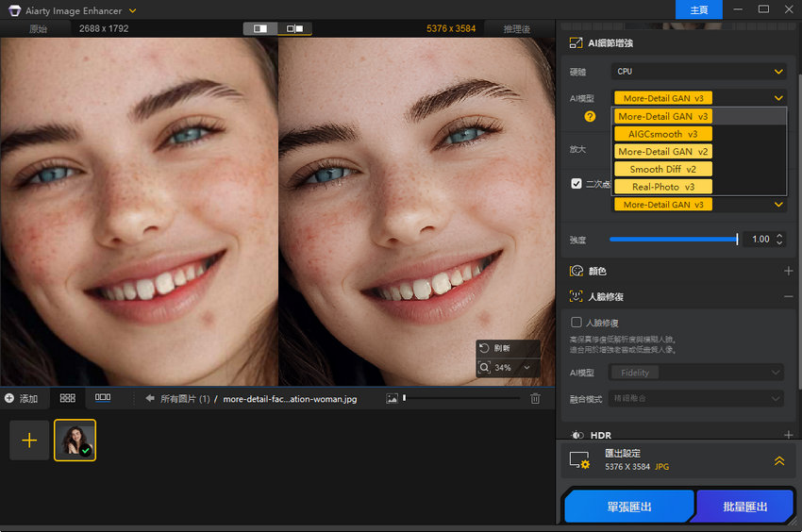Image resolution: width=802 pixels, height=532 pixels.
Task: Click the 單張匯出 single export button
Action: click(629, 507)
